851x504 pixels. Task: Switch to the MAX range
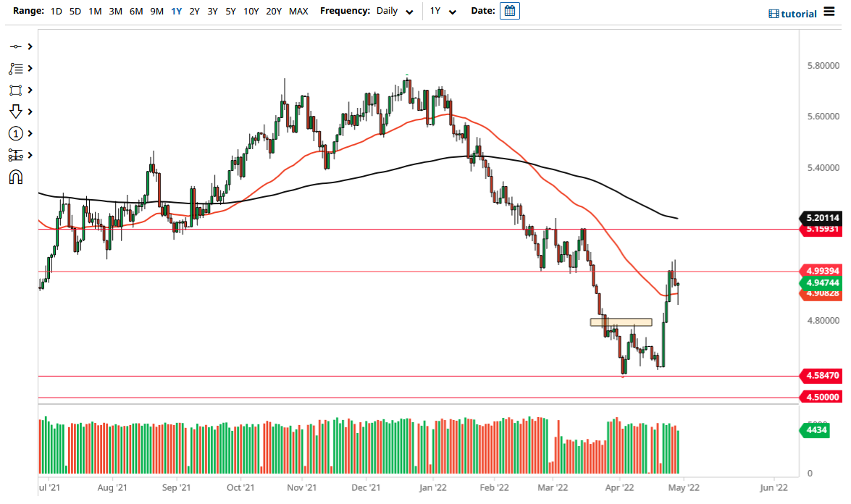point(298,11)
